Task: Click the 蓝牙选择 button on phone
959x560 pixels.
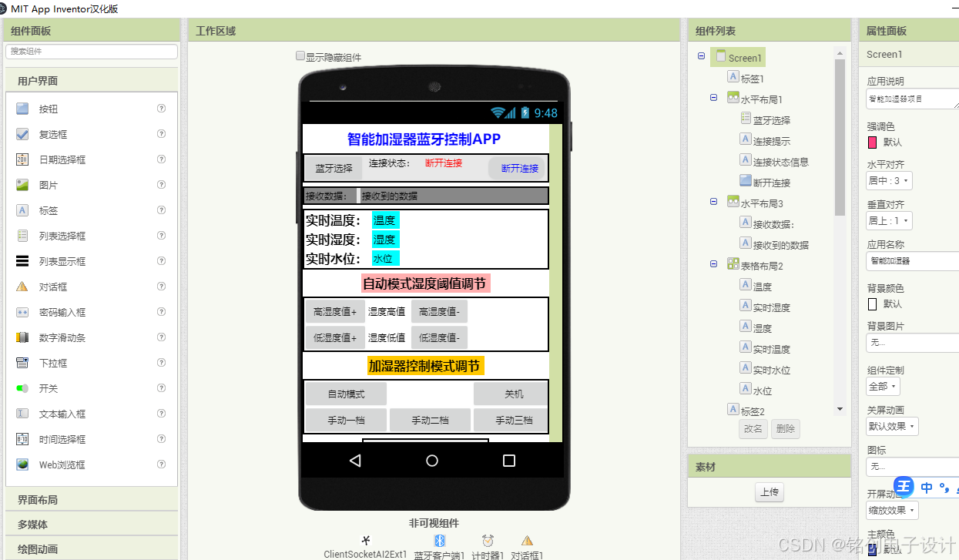Action: tap(334, 168)
